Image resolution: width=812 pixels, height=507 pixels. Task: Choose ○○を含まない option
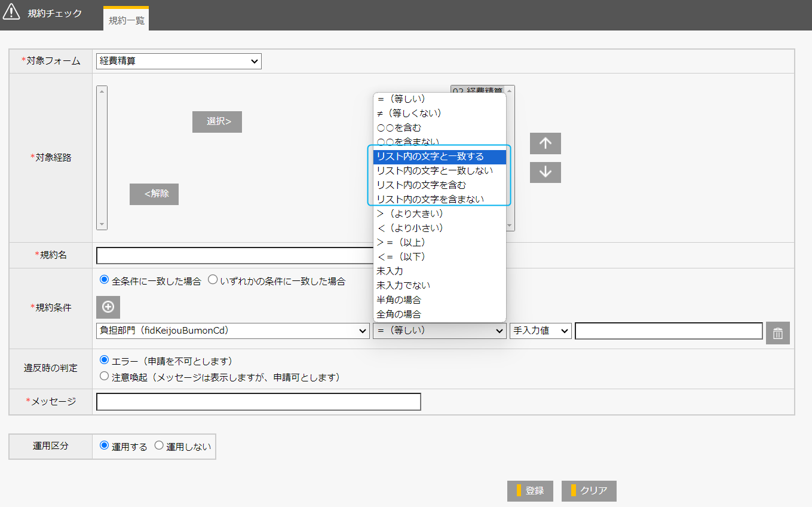439,142
